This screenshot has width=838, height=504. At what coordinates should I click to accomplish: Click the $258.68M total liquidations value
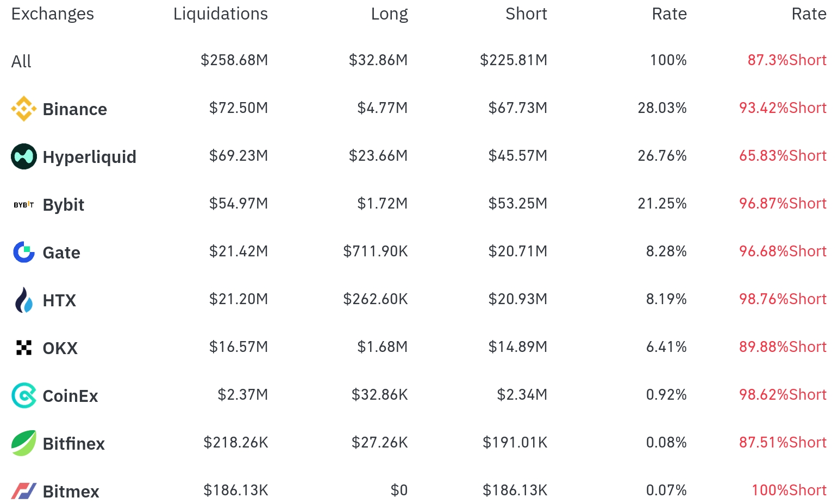[x=234, y=60]
